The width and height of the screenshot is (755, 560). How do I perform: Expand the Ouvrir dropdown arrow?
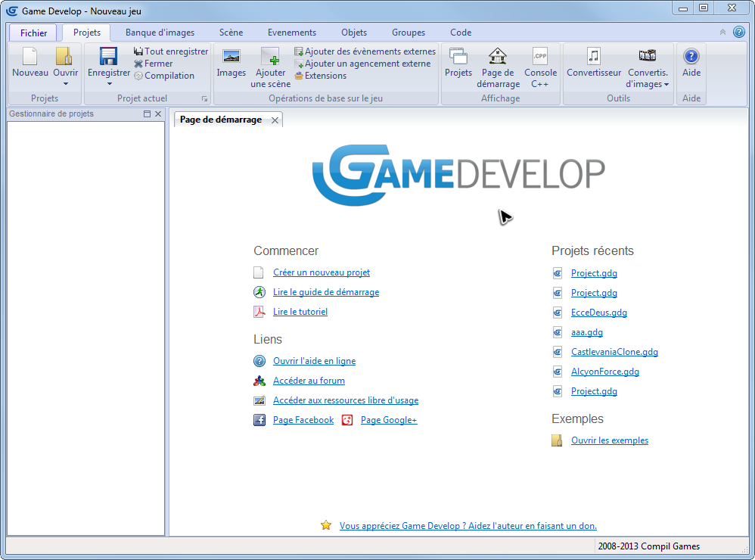66,84
